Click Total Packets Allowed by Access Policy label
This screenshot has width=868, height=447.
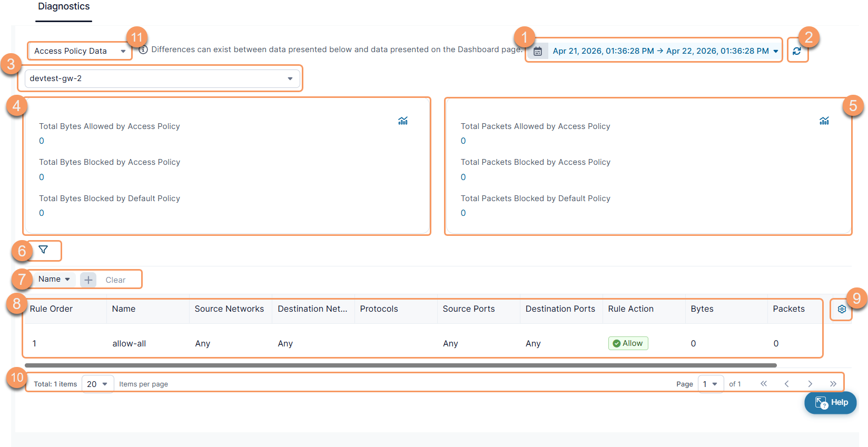click(x=535, y=126)
